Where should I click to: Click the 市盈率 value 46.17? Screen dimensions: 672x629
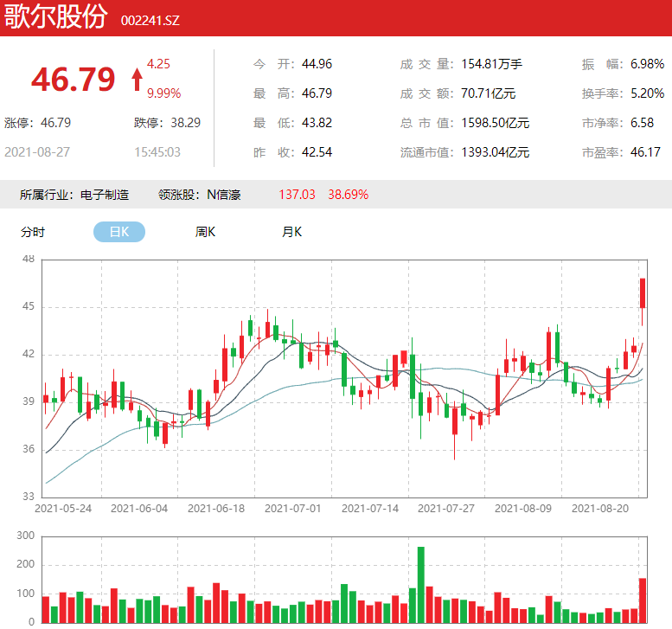[x=645, y=152]
